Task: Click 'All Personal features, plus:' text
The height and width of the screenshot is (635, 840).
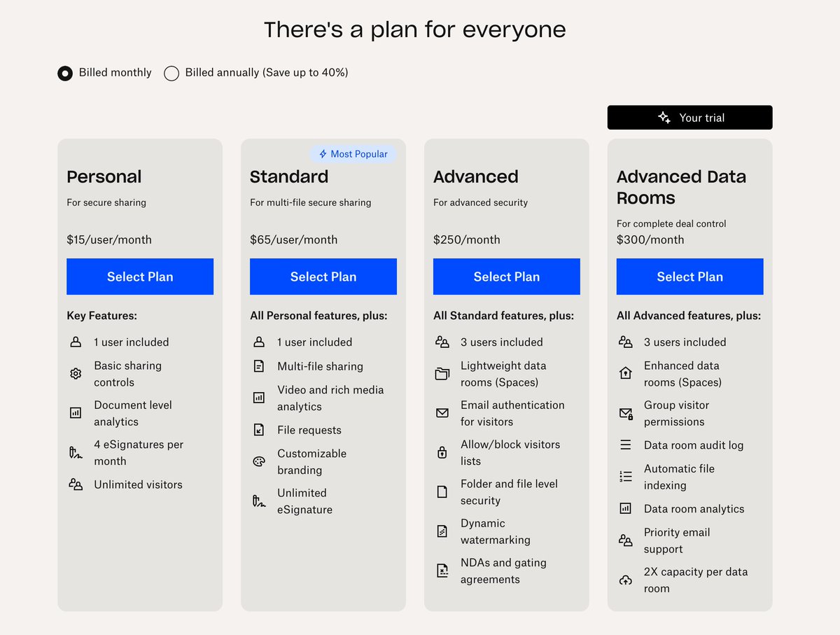Action: 318,316
